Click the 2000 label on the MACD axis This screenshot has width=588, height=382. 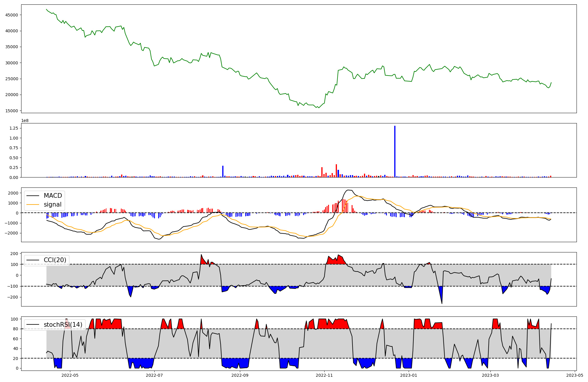click(13, 193)
